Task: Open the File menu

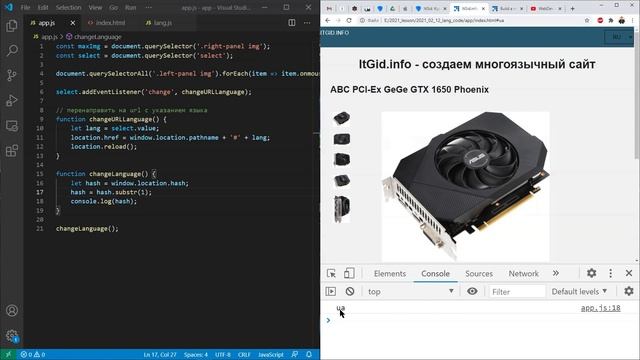Action: pos(25,7)
